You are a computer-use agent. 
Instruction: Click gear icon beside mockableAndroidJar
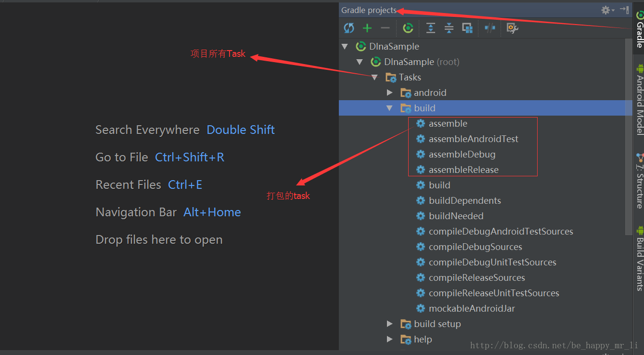point(421,309)
